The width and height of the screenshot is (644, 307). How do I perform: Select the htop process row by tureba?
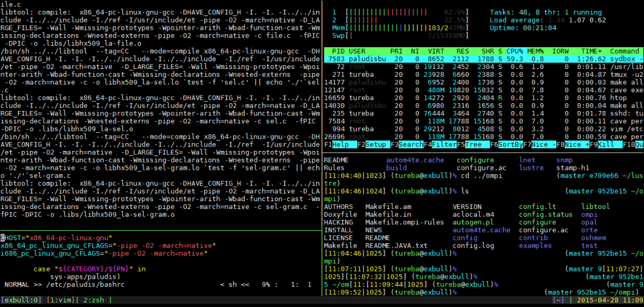483,115
